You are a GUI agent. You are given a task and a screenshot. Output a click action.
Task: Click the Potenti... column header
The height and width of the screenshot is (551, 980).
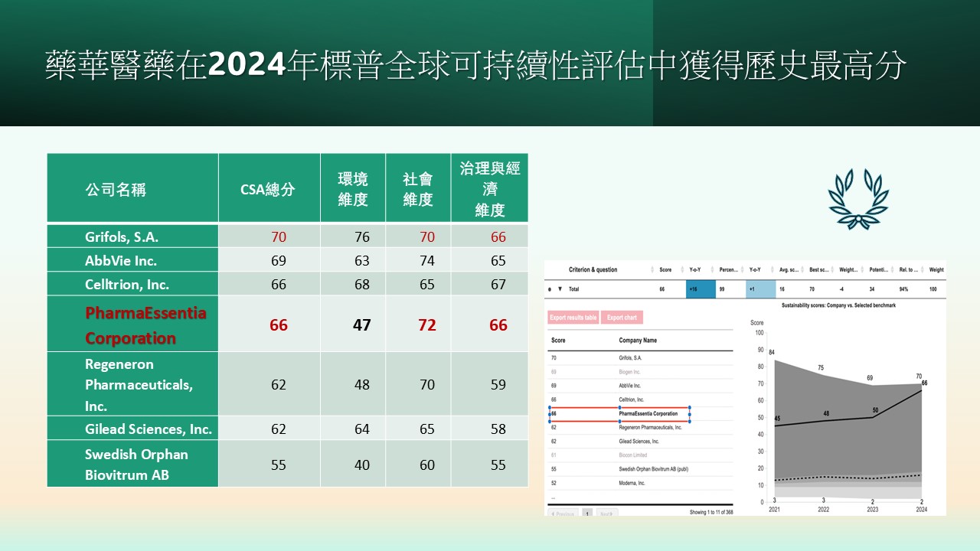point(879,269)
